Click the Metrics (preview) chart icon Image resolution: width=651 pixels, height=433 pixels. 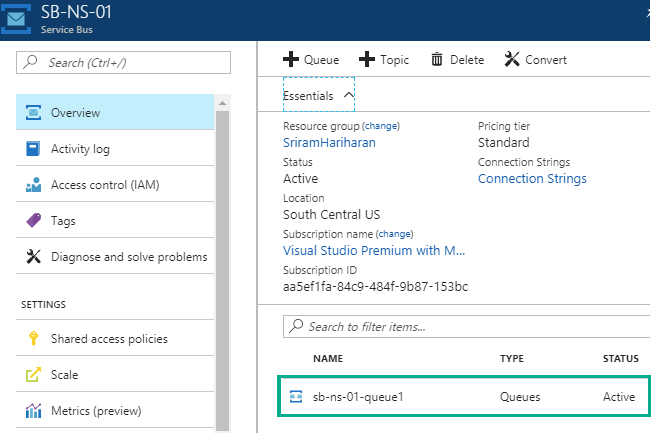[32, 411]
